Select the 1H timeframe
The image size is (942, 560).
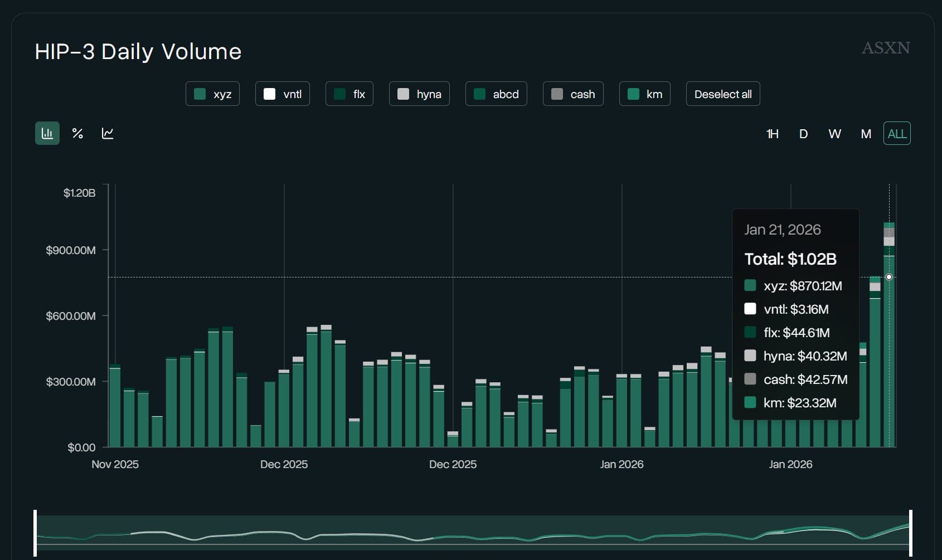772,134
